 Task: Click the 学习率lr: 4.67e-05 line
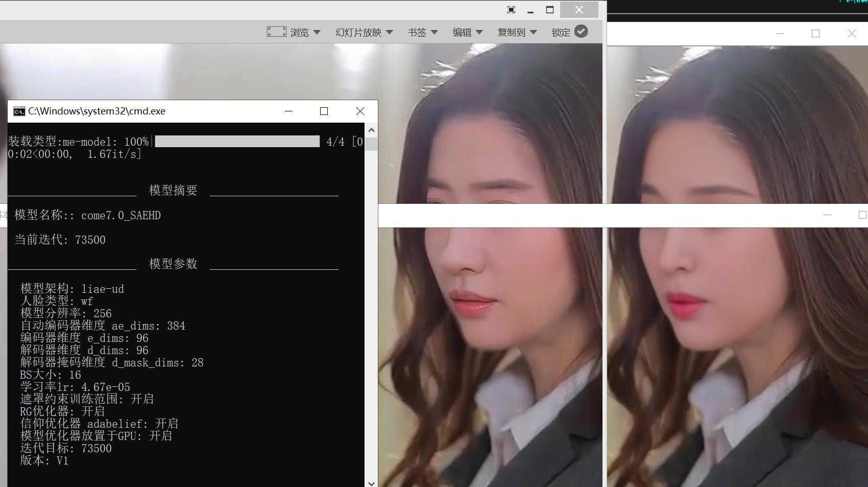pyautogui.click(x=75, y=387)
